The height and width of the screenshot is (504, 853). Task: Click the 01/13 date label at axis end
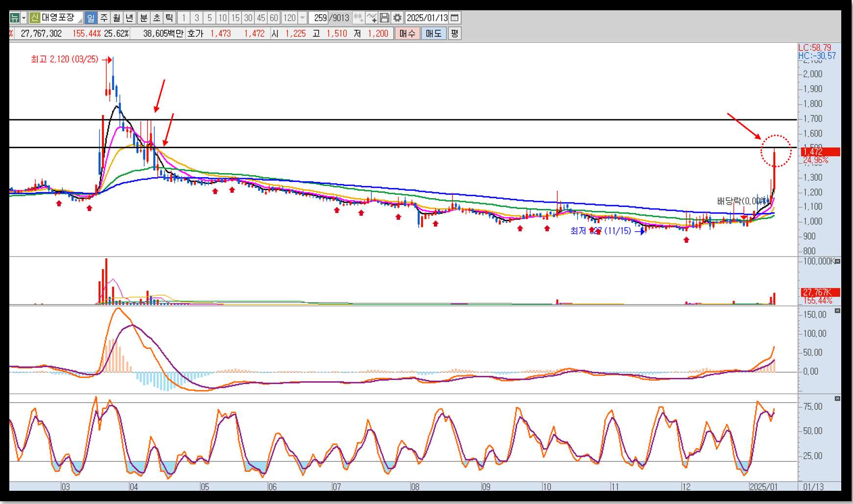813,487
